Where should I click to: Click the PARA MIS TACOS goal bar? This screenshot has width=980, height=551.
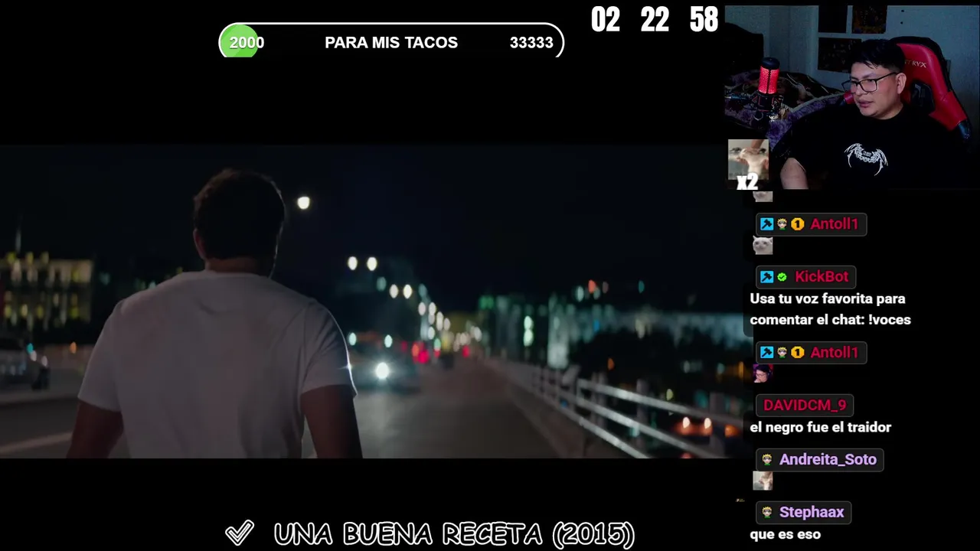[391, 42]
